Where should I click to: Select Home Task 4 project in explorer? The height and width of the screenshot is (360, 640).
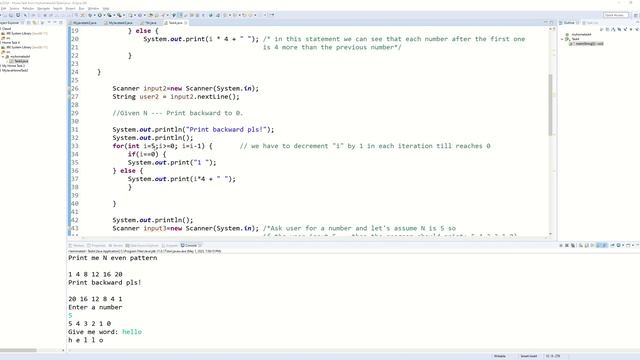click(11, 42)
